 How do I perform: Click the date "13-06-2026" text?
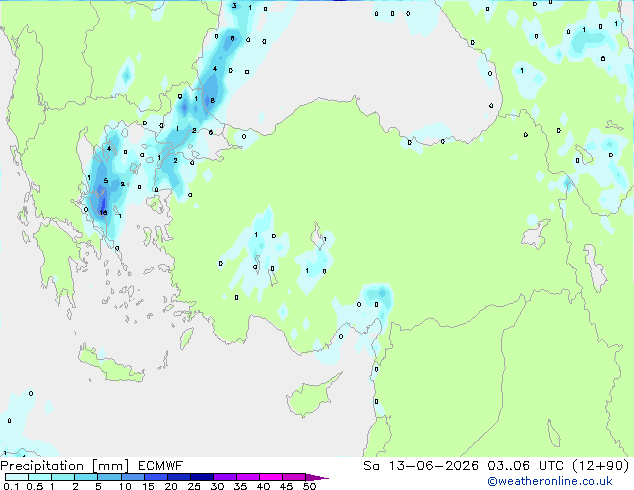pos(433,466)
